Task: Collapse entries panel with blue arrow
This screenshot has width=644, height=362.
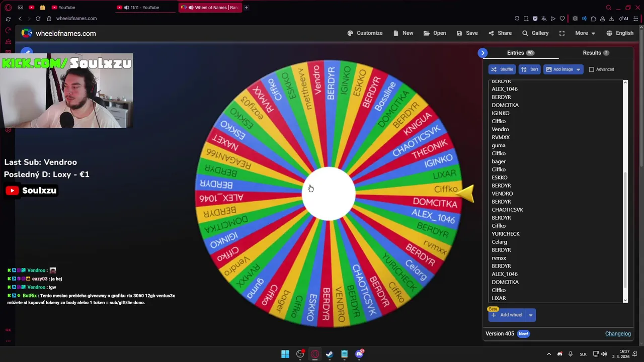Action: click(x=482, y=53)
